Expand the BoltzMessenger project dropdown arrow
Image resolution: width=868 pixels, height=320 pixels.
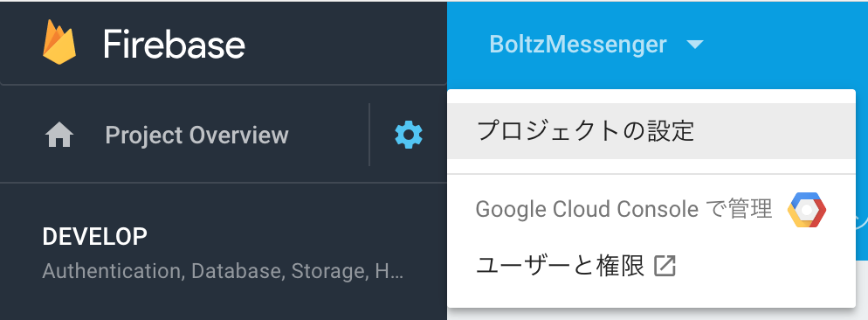coord(695,44)
